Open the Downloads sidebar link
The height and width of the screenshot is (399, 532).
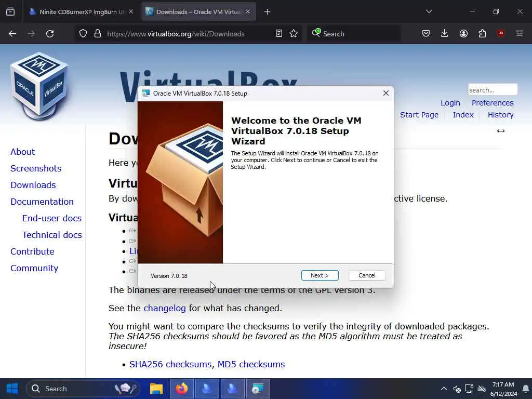coord(33,185)
